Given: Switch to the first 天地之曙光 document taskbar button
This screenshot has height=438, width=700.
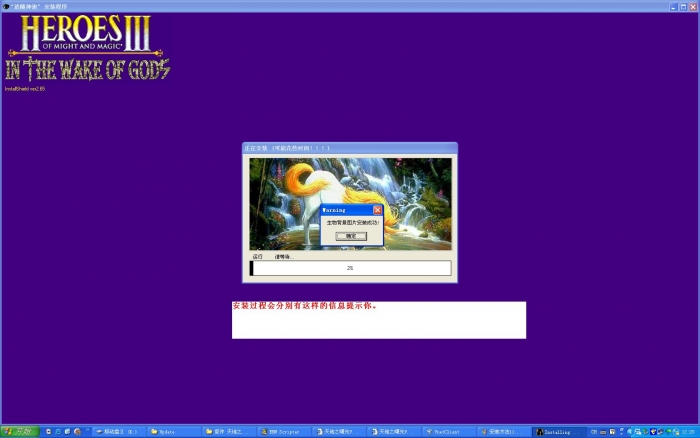Looking at the screenshot, I should click(x=338, y=432).
